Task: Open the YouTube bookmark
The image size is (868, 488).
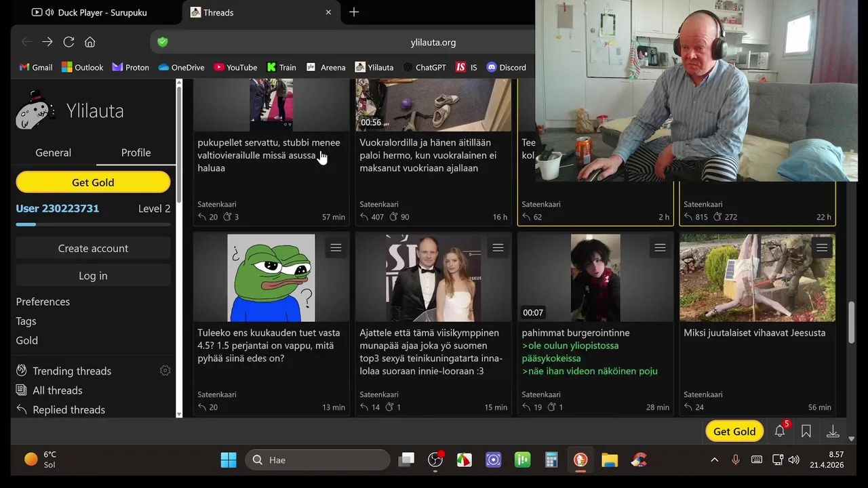Action: coord(235,67)
